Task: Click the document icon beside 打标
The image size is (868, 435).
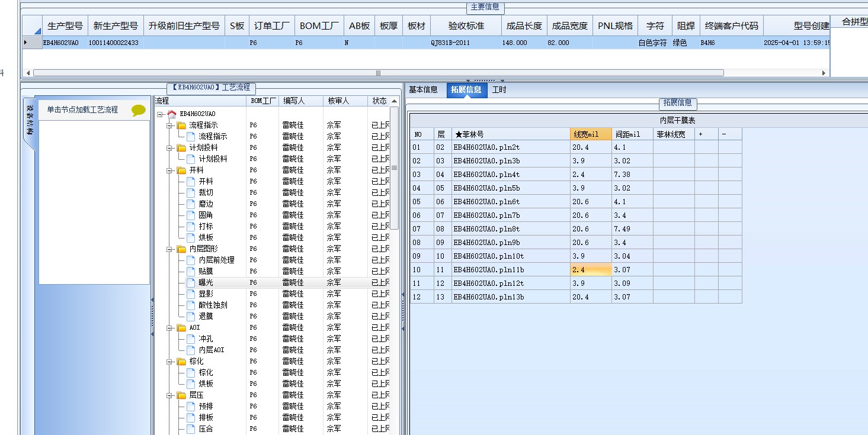Action: coord(191,227)
